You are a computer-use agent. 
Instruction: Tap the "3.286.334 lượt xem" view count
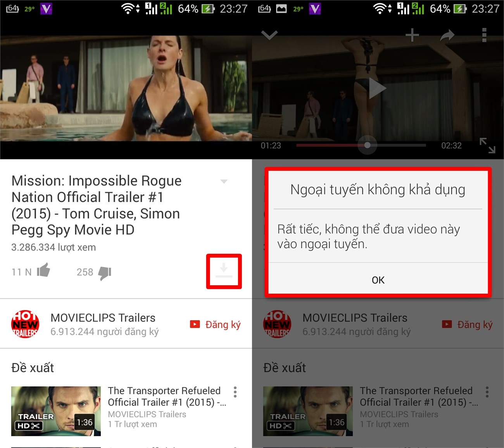[54, 247]
